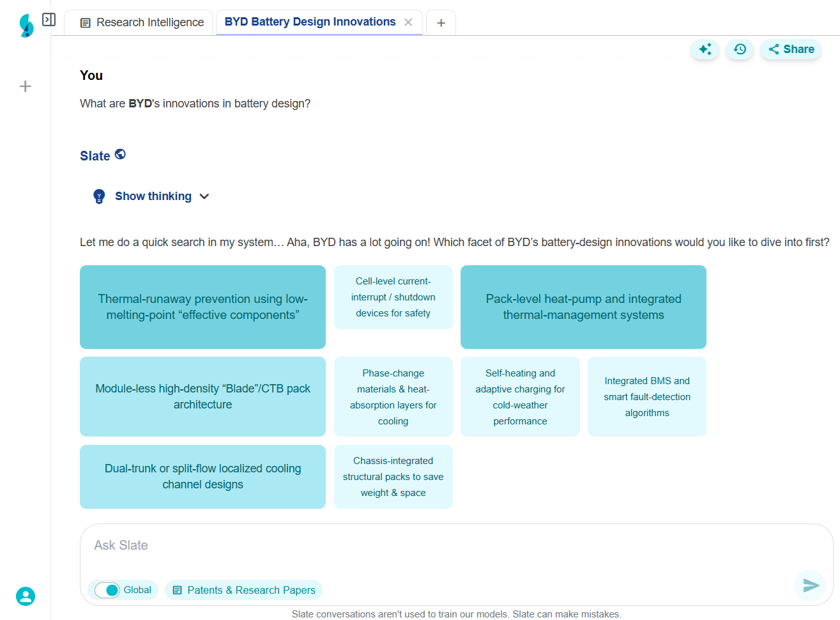Viewport: 840px width, 620px height.
Task: Open a new tab with plus button
Action: pyautogui.click(x=441, y=23)
